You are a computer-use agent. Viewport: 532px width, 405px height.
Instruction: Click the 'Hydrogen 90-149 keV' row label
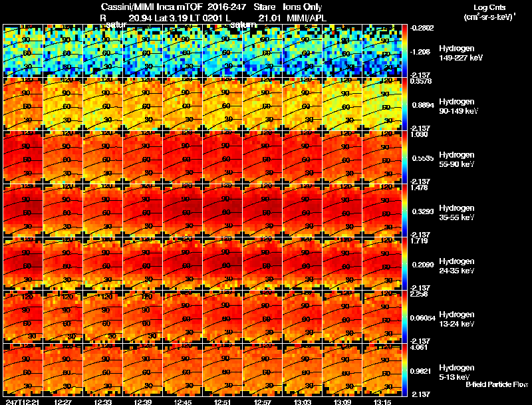tap(458, 106)
